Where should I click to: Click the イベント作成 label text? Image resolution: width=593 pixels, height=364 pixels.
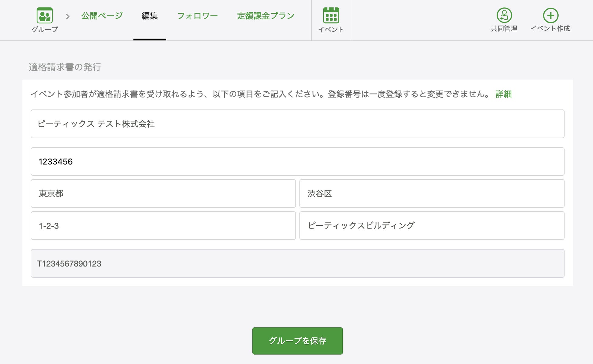click(550, 29)
